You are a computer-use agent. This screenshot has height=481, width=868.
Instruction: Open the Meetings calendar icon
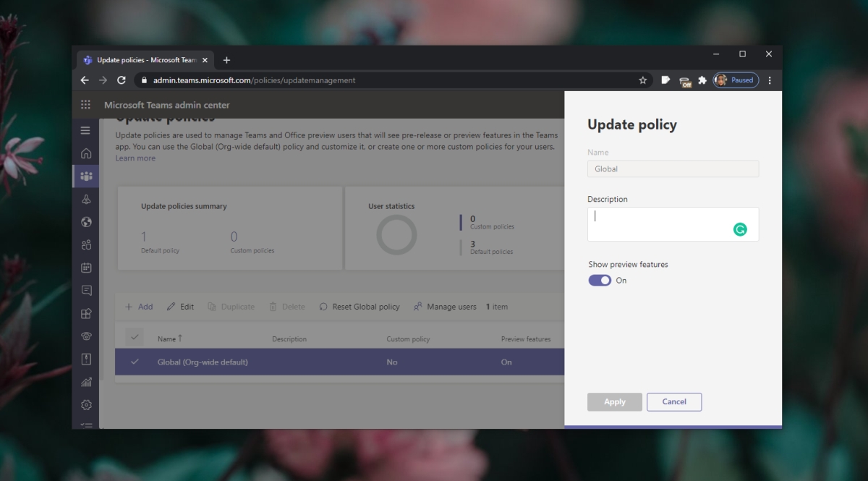pyautogui.click(x=86, y=268)
